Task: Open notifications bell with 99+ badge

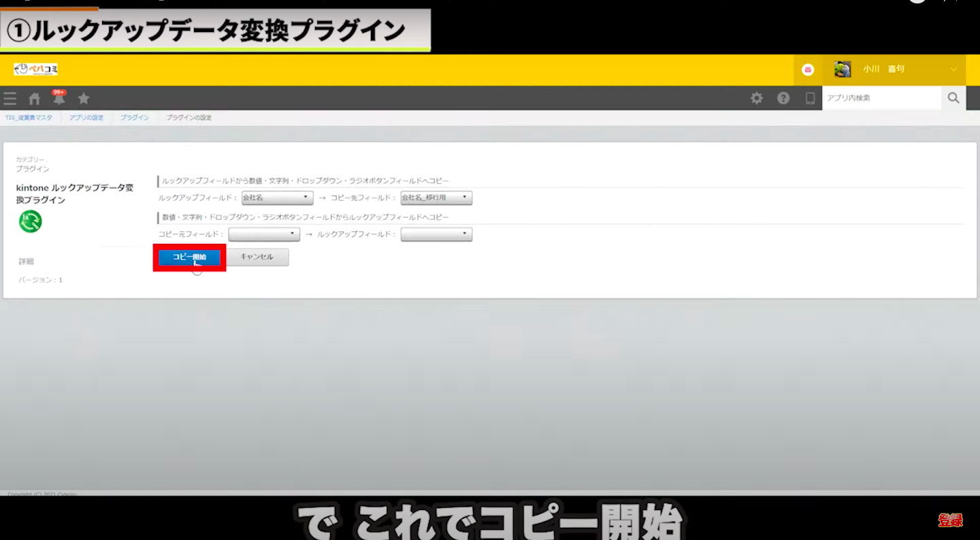Action: [x=59, y=98]
